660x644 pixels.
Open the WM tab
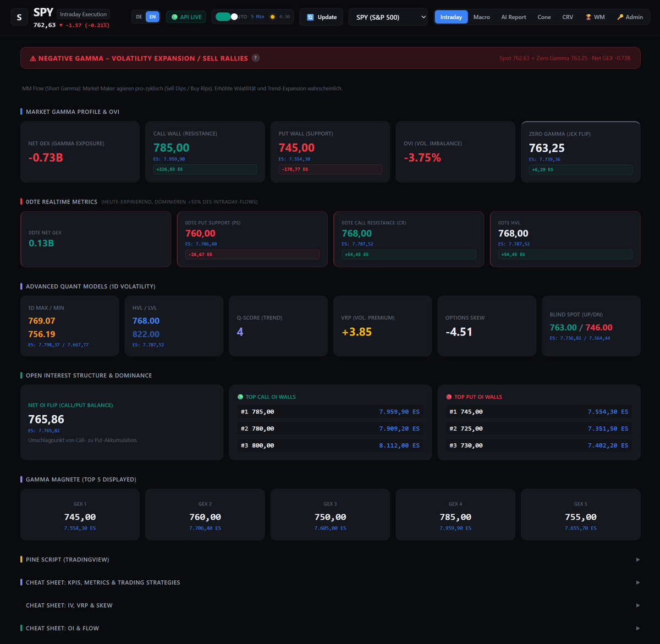point(595,17)
